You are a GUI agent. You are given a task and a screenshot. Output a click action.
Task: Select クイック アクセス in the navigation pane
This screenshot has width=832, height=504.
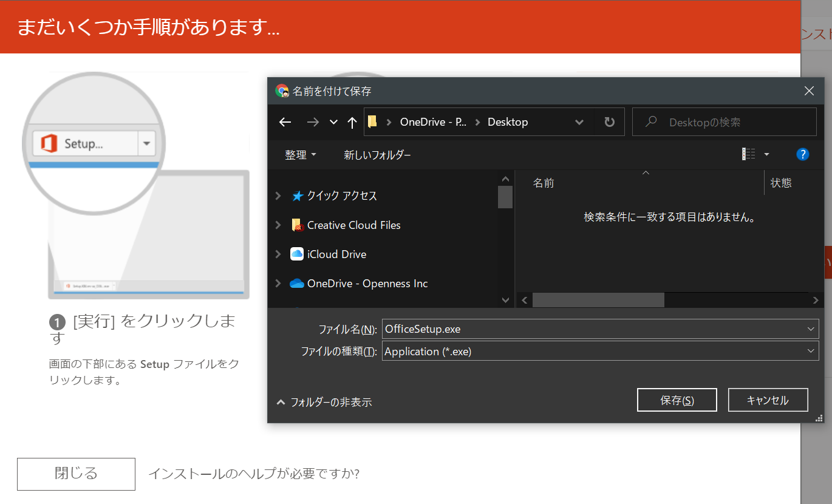pyautogui.click(x=342, y=196)
